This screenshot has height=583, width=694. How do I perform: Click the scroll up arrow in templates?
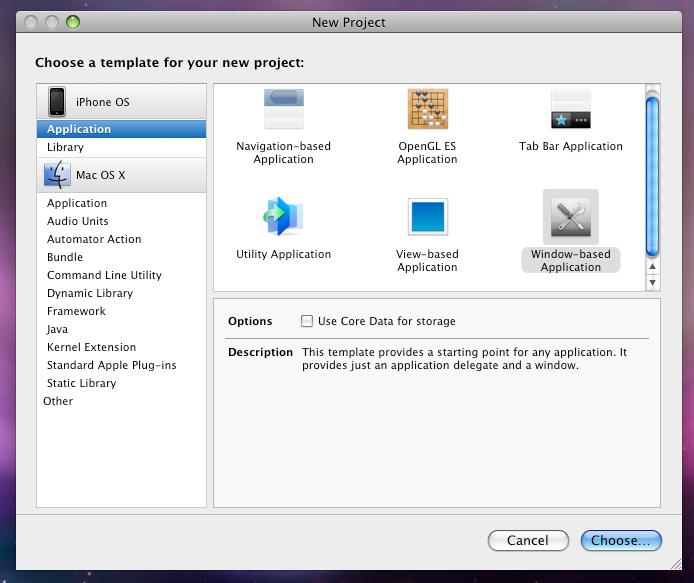tap(652, 267)
